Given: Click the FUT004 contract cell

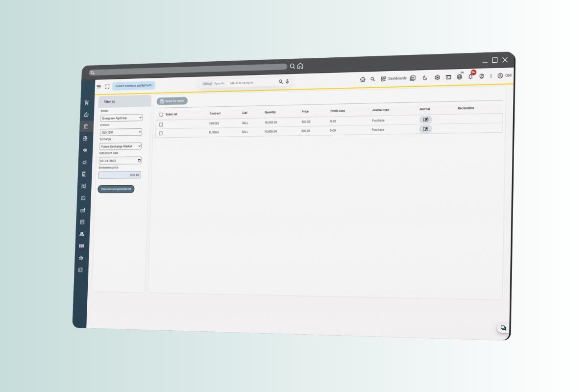Looking at the screenshot, I should pos(214,132).
